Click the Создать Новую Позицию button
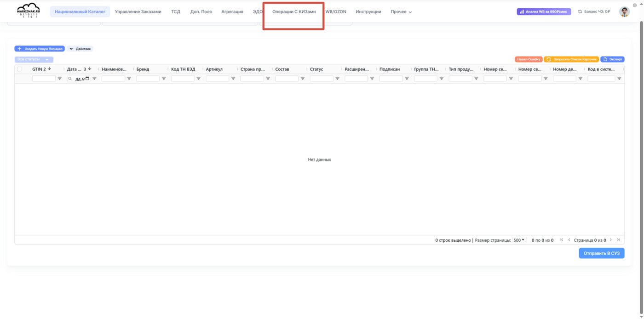Viewport: 644px width, 319px height. [x=40, y=49]
